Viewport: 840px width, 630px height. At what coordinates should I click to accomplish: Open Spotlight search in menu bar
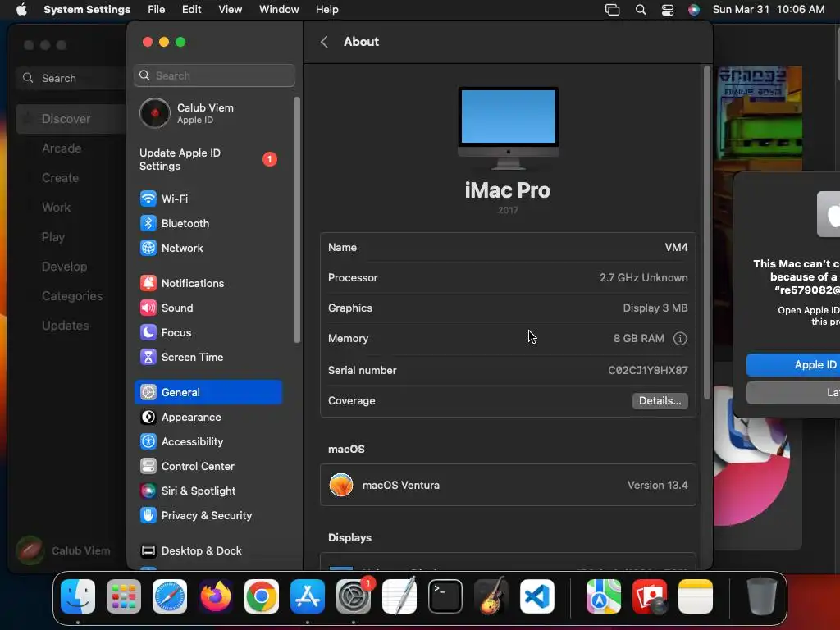[x=641, y=10]
